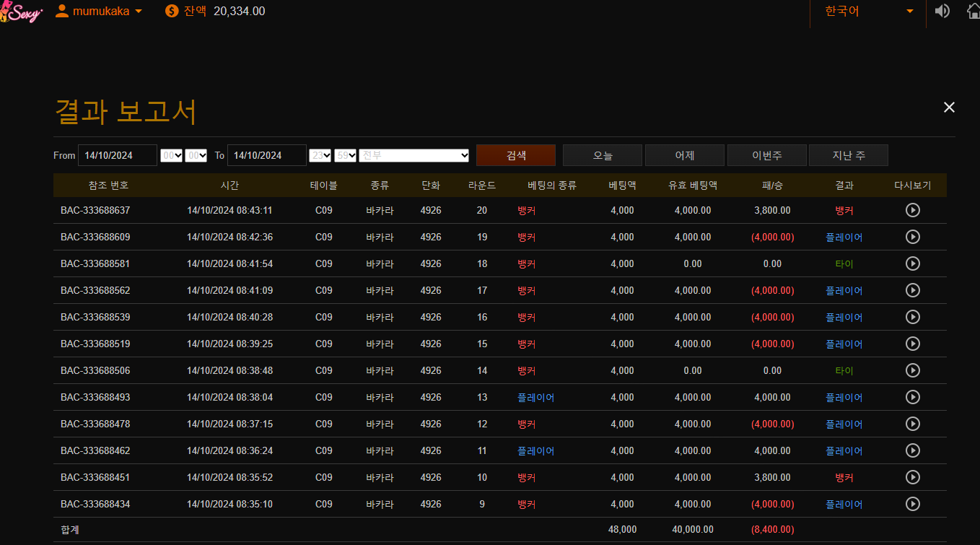980x545 pixels.
Task: Click the Sexy logo icon
Action: click(x=22, y=13)
